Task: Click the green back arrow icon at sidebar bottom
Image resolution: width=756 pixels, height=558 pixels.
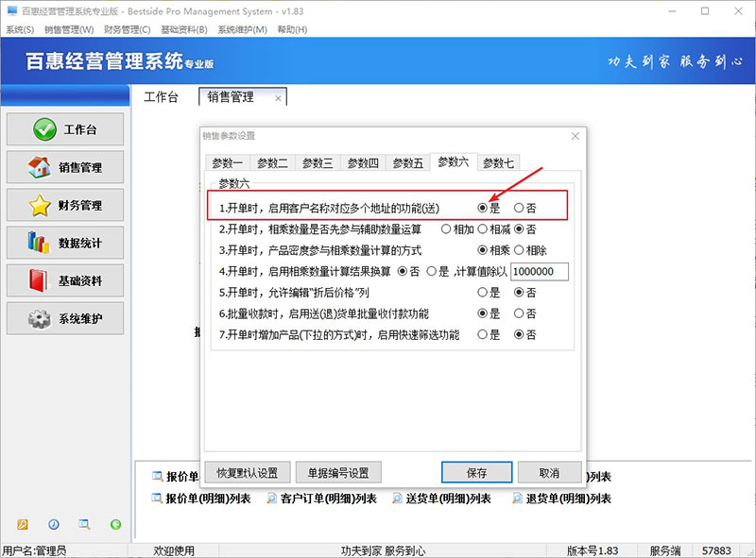Action: coord(115,524)
